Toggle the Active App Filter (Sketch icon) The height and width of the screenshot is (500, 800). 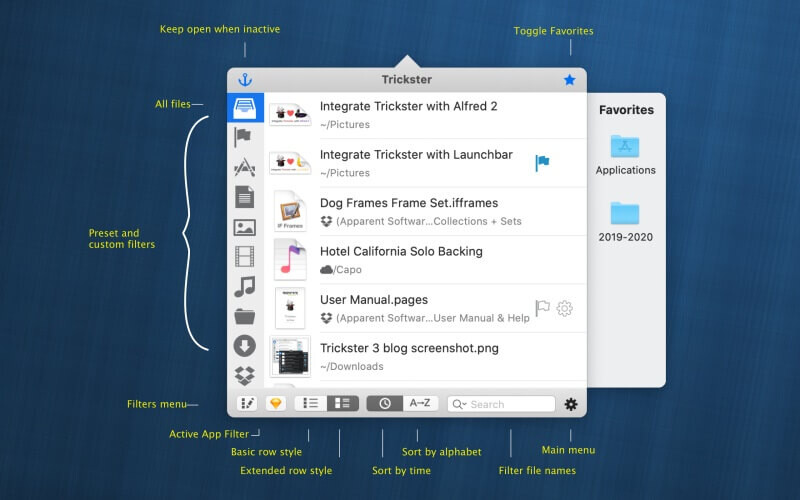276,404
